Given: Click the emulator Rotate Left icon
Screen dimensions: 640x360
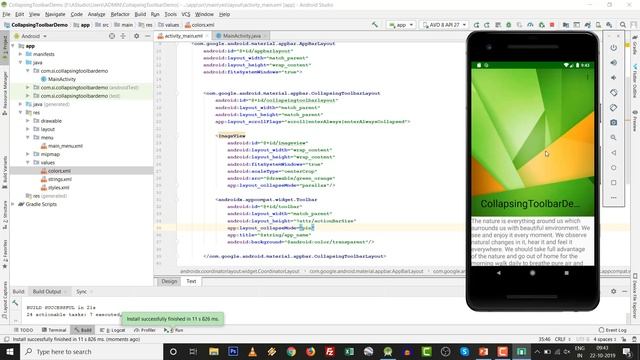Looking at the screenshot, I should point(613,93).
